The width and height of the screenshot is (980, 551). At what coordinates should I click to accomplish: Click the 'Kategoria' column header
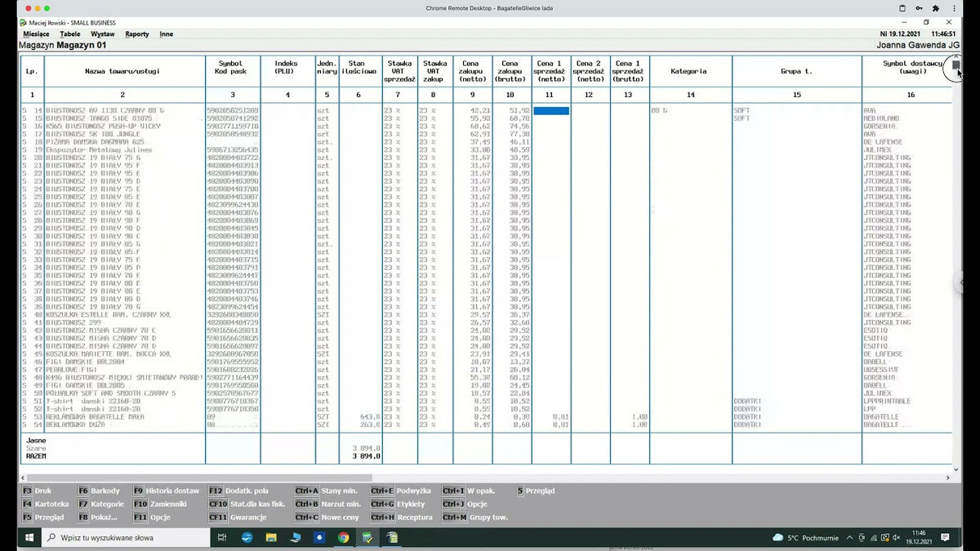(690, 72)
